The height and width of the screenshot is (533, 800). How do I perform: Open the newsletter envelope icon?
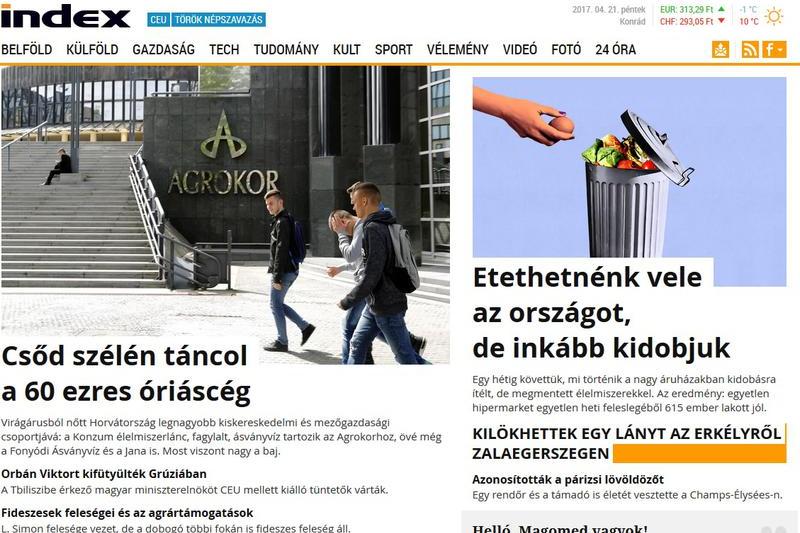coord(720,49)
